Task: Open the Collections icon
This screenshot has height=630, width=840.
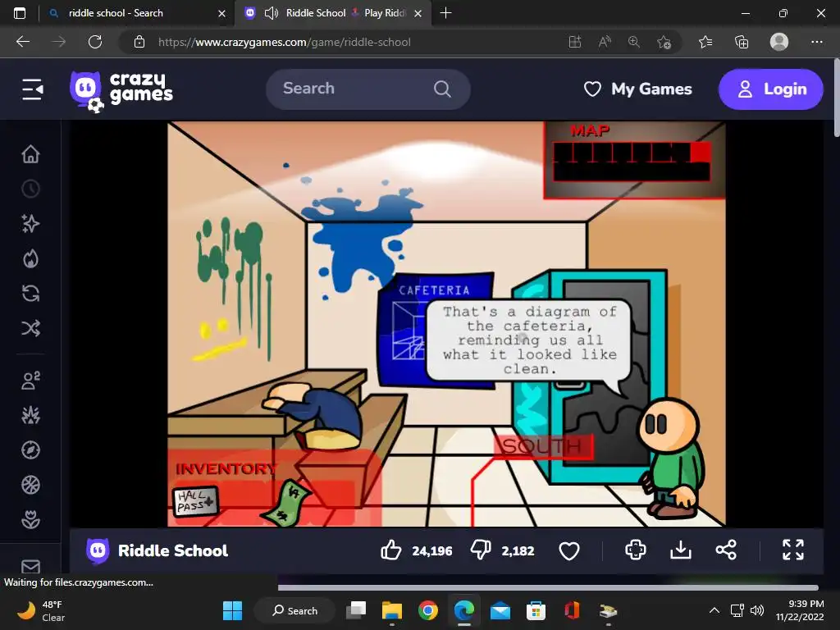Action: [x=742, y=42]
